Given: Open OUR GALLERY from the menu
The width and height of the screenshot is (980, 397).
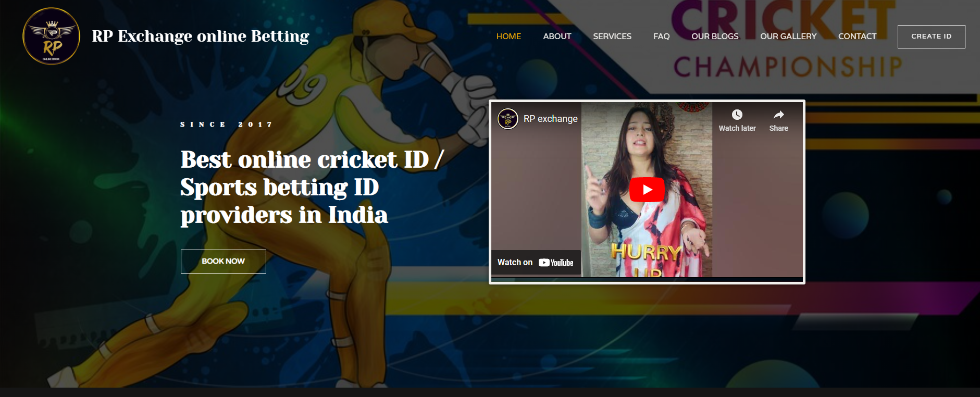Looking at the screenshot, I should tap(788, 36).
